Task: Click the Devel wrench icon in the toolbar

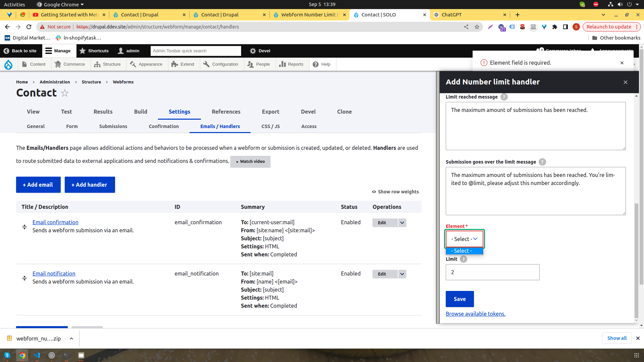Action: (253, 51)
